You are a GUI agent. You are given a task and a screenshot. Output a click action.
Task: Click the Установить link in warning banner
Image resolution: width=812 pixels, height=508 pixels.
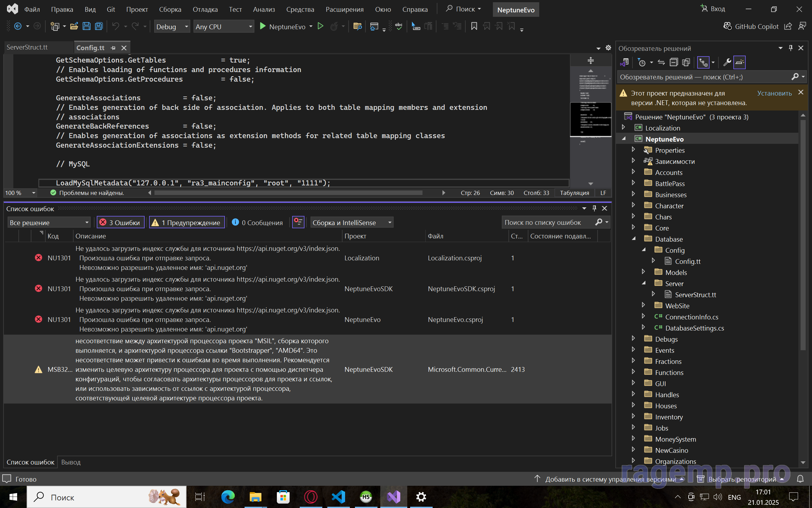point(775,93)
